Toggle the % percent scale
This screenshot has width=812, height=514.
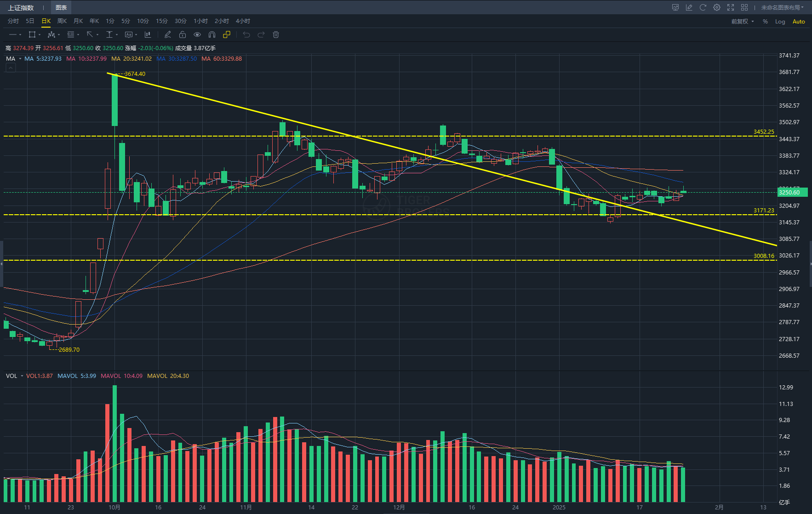(765, 22)
